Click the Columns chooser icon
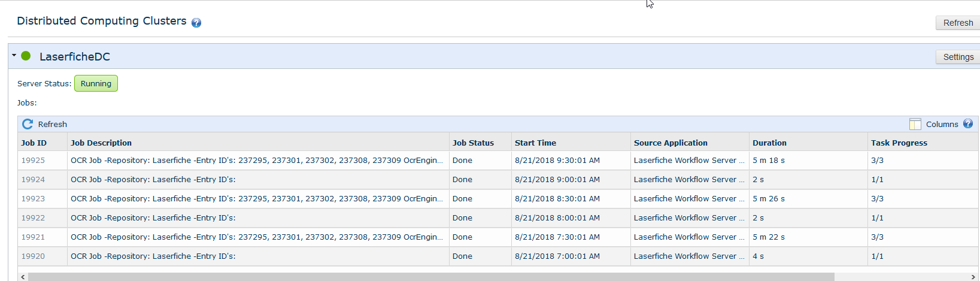The image size is (980, 281). tap(915, 124)
